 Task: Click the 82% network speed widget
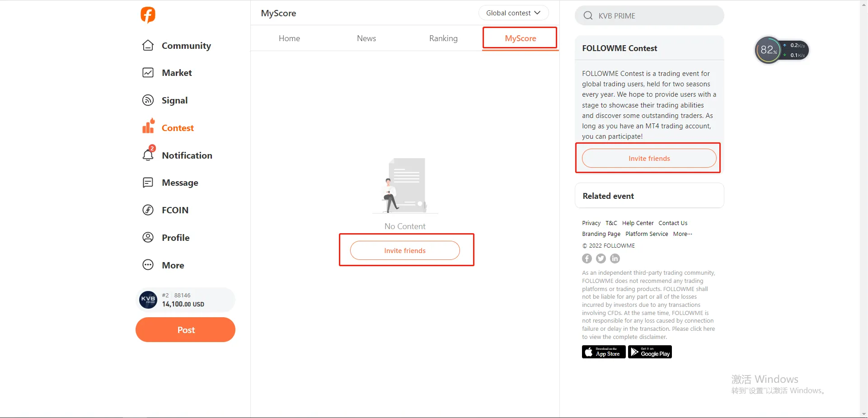[782, 50]
